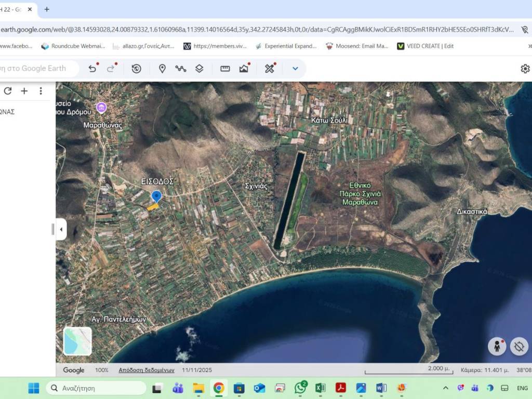Expand the toolbar with the blue chevron
532x399 pixels.
(295, 69)
